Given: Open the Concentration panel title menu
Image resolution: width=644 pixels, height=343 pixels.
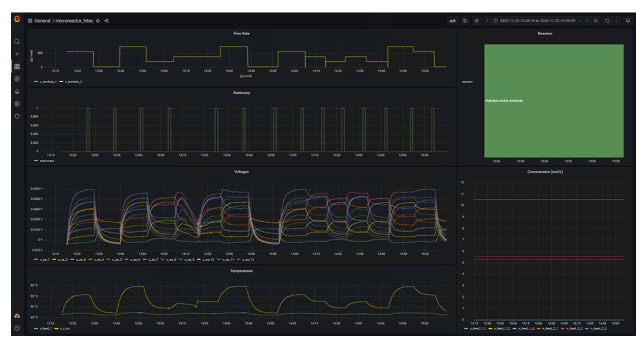Looking at the screenshot, I should pos(545,172).
